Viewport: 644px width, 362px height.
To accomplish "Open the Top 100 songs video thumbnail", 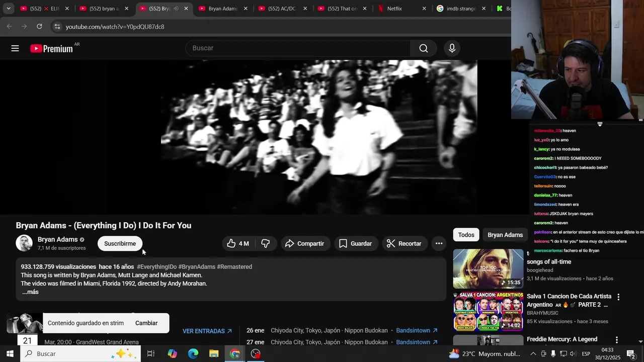I will click(488, 269).
